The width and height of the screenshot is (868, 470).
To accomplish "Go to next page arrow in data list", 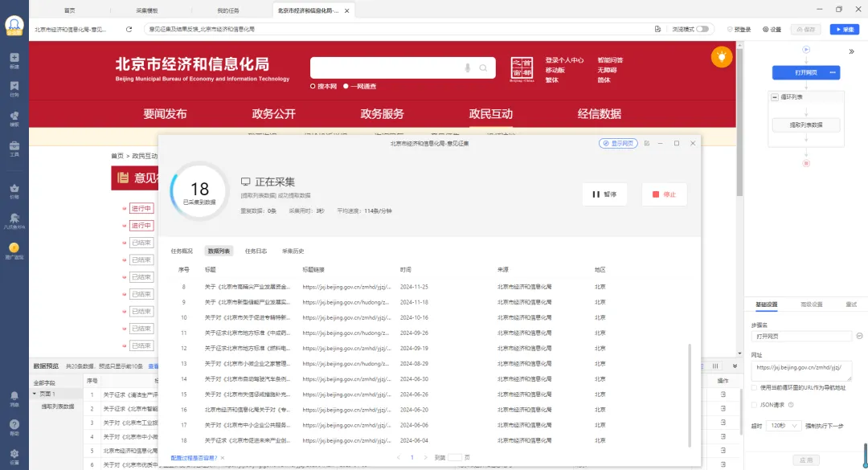I will click(425, 458).
